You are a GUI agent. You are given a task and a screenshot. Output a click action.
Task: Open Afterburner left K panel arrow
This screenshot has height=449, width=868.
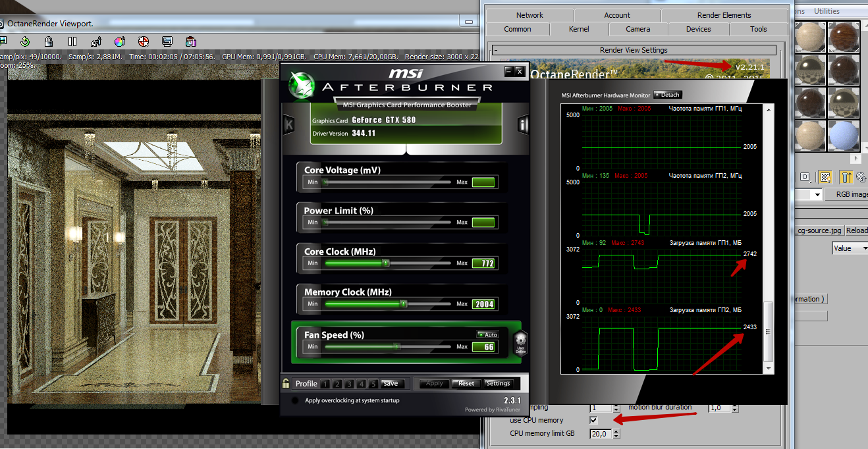click(x=288, y=124)
